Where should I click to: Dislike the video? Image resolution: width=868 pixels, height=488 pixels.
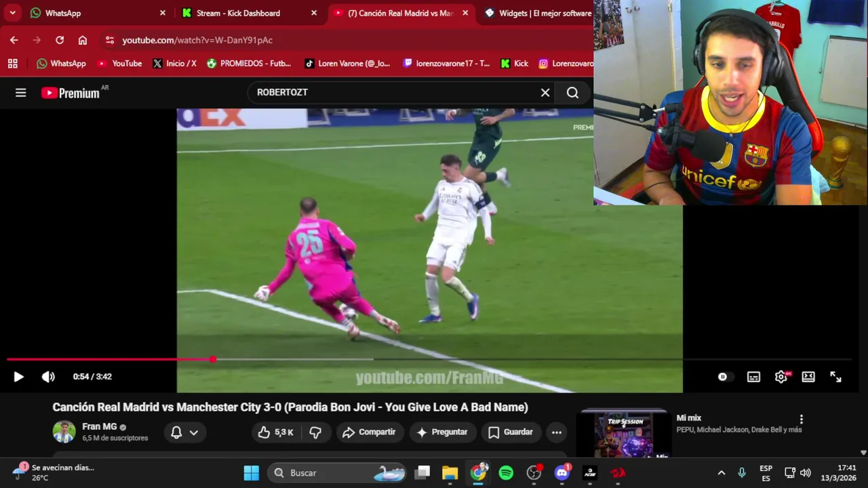pyautogui.click(x=315, y=432)
